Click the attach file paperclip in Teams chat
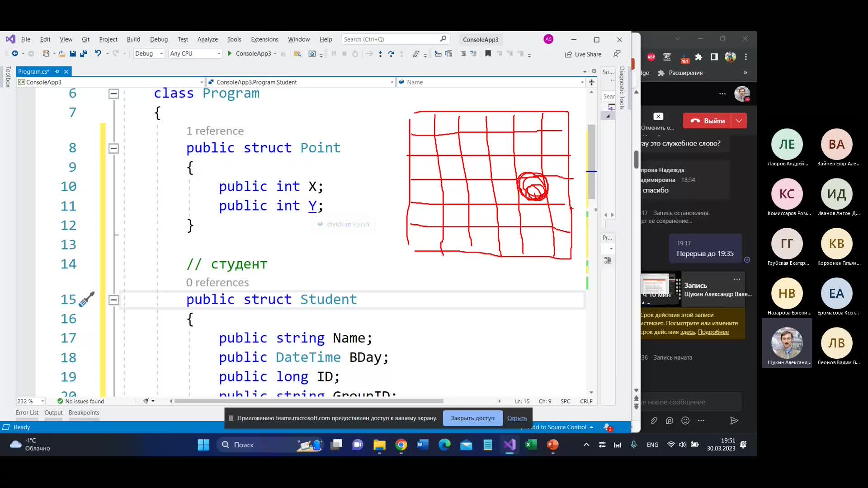This screenshot has width=868, height=488. click(x=654, y=421)
